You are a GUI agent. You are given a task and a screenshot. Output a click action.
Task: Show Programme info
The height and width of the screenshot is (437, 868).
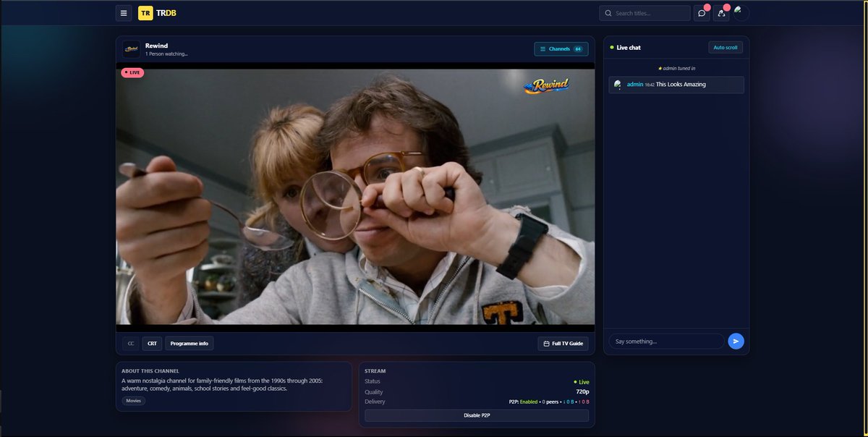[190, 343]
